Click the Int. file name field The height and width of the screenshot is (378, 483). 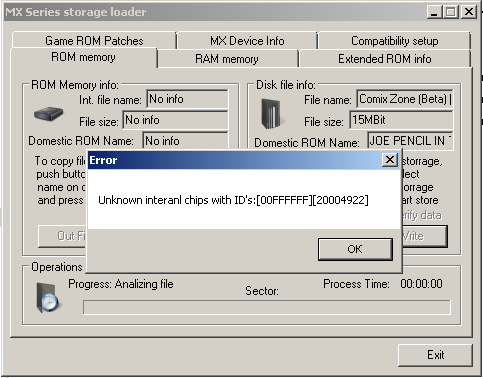187,99
